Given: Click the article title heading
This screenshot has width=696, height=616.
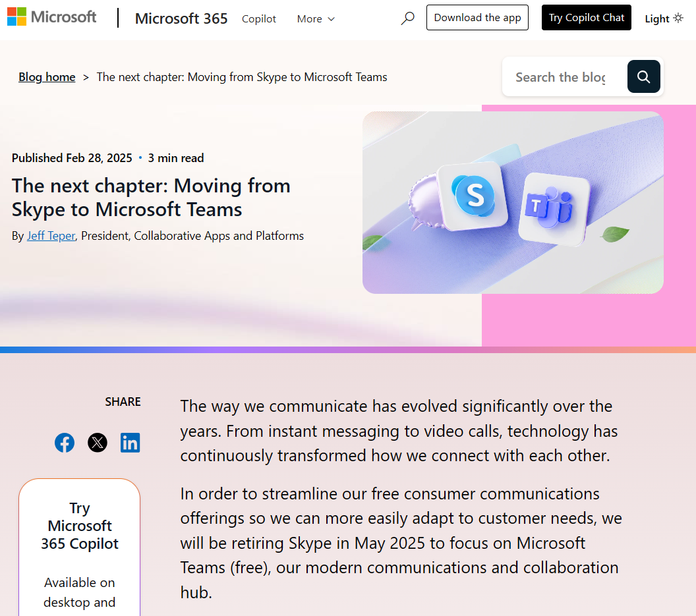Looking at the screenshot, I should click(x=151, y=198).
